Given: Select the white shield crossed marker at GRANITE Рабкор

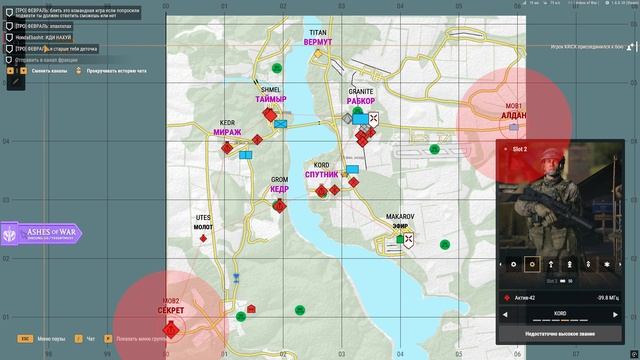Looking at the screenshot, I should [373, 119].
